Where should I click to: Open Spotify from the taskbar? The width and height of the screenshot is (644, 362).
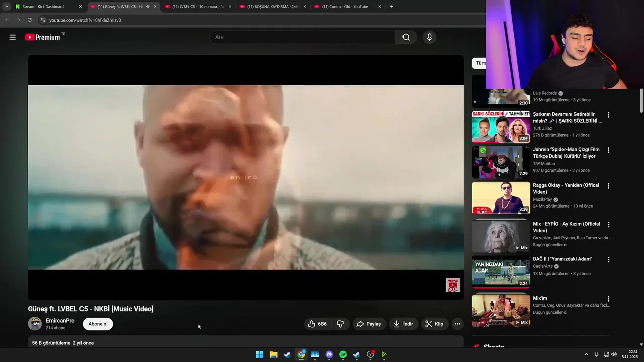pos(343,354)
